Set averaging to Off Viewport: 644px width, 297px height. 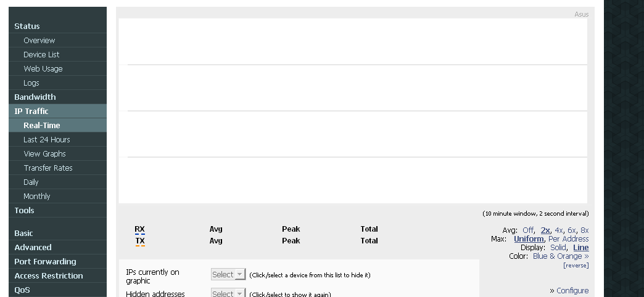(528, 230)
